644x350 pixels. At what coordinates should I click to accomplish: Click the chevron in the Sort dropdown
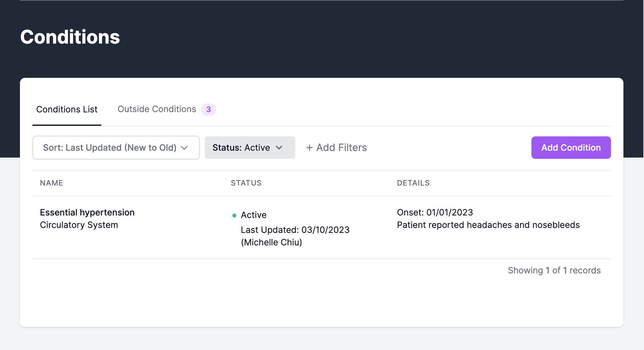tap(185, 148)
